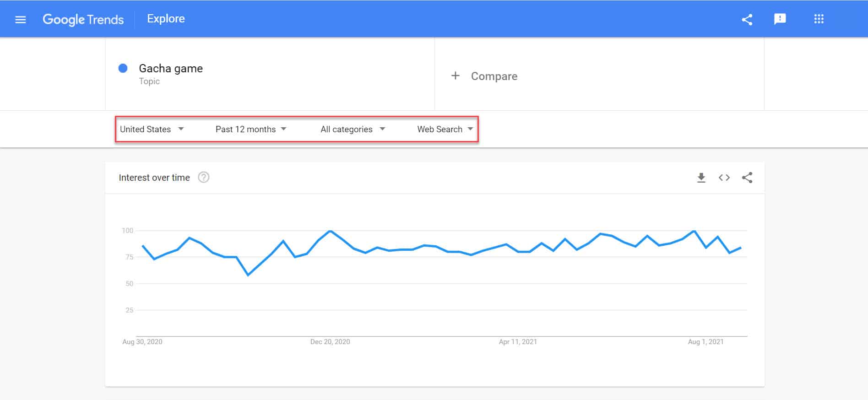Expand the United States region dropdown
This screenshot has height=400, width=868.
pyautogui.click(x=152, y=130)
